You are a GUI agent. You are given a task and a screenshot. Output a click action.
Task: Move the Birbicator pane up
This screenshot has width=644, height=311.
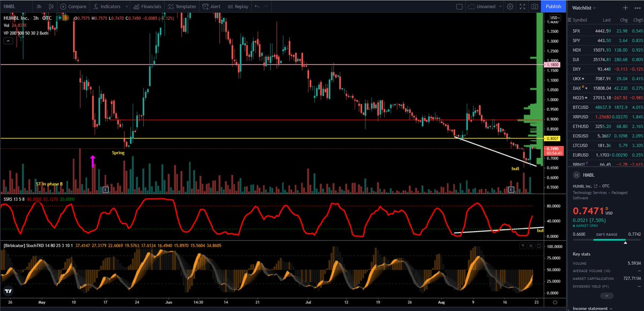[524, 245]
